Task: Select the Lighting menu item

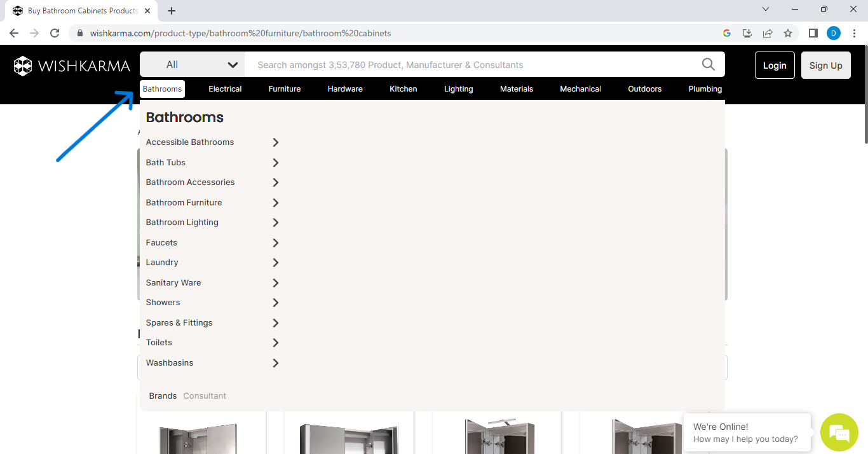Action: pos(458,89)
